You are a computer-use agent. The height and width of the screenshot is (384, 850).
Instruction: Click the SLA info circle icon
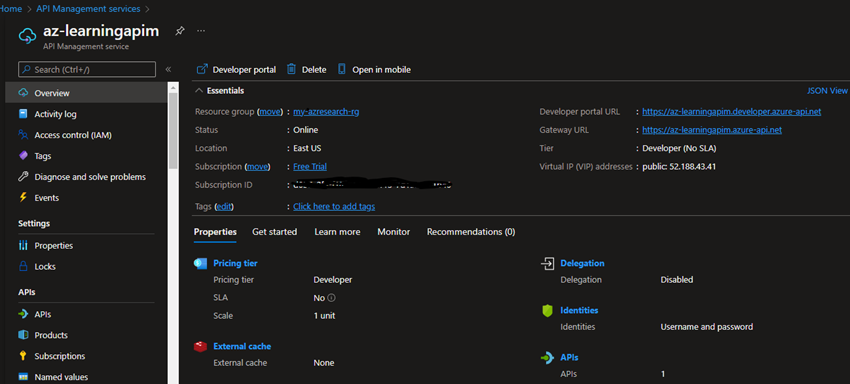tap(332, 298)
